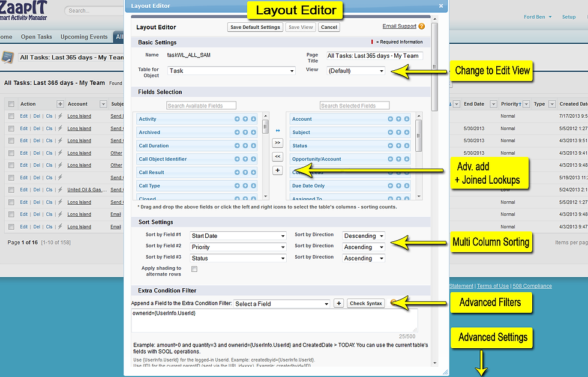Click the plus button next to Select a Field

pyautogui.click(x=338, y=304)
